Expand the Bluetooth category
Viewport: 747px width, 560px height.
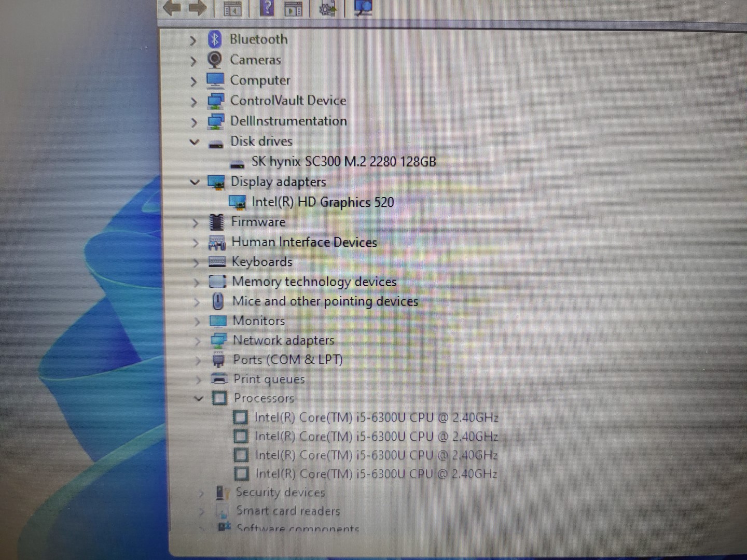[x=193, y=40]
